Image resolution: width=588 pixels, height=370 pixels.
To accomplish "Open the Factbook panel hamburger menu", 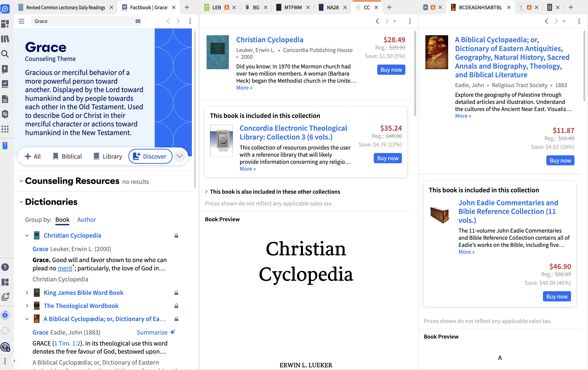I will pyautogui.click(x=22, y=21).
